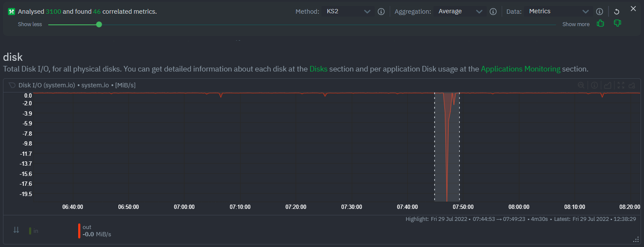This screenshot has height=247, width=644.
Task: Click the add chart to dashboard icon
Action: (632, 85)
